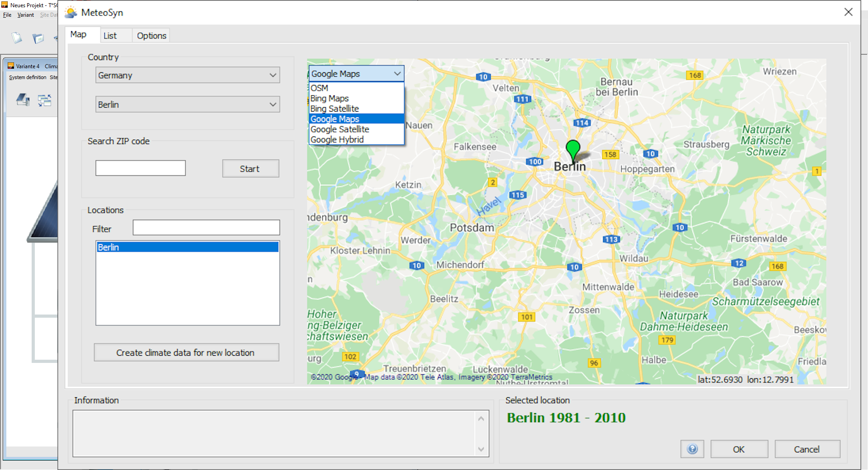Open the Country dropdown showing Germany
Screen dimensions: 868x470
188,75
